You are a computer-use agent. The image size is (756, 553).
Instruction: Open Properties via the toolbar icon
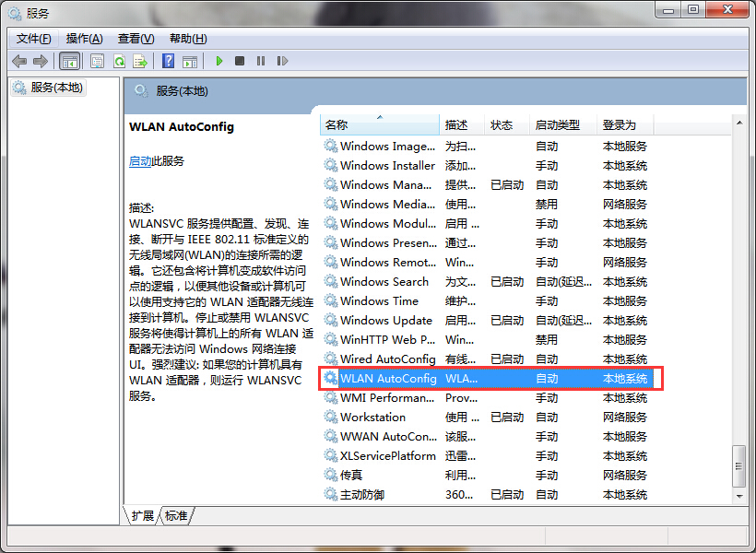pos(97,61)
